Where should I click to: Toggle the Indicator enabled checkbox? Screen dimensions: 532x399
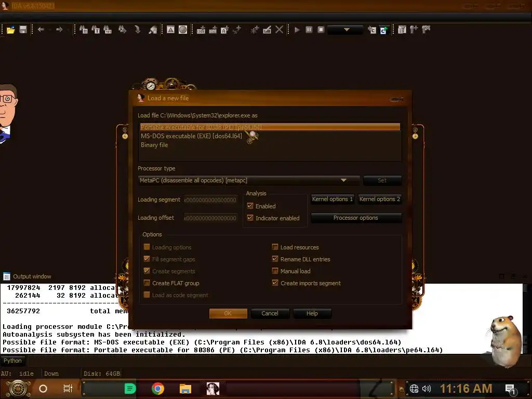point(250,218)
